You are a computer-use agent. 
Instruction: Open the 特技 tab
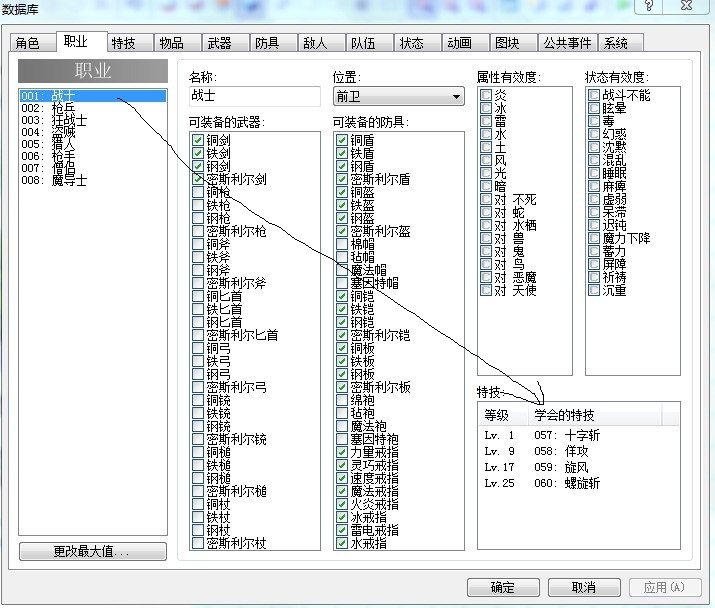(130, 43)
